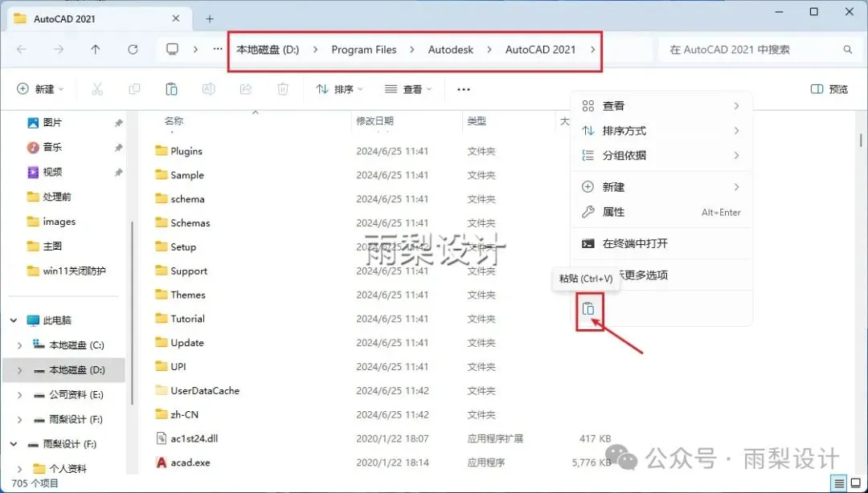This screenshot has height=493, width=868.
Task: Close the AutoCAD 2021 tab
Action: pyautogui.click(x=175, y=18)
